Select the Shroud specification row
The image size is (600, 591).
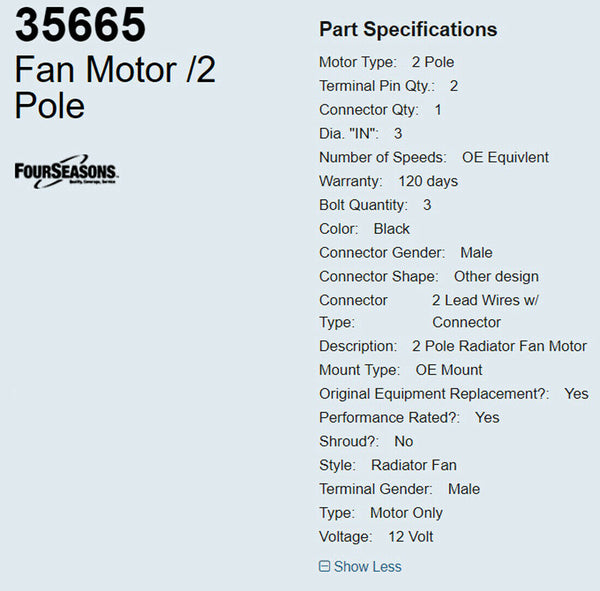[365, 441]
